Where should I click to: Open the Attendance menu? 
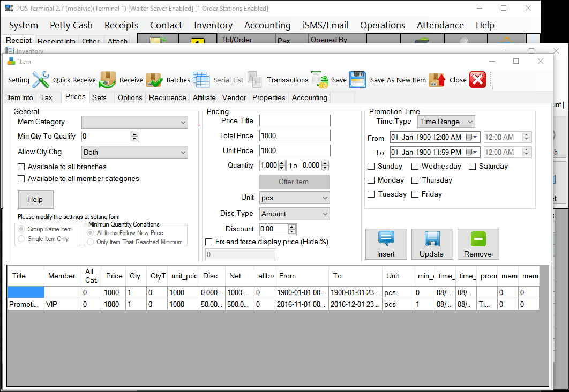tap(440, 25)
